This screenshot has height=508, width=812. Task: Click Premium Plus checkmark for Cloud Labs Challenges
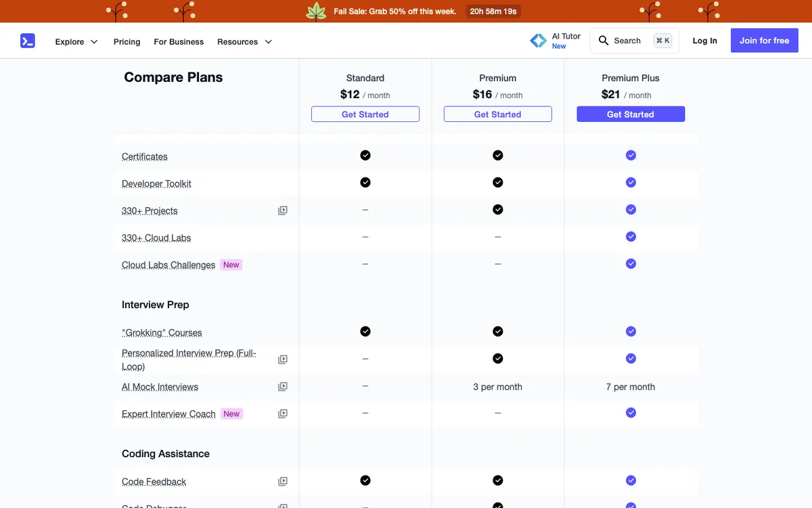tap(631, 263)
